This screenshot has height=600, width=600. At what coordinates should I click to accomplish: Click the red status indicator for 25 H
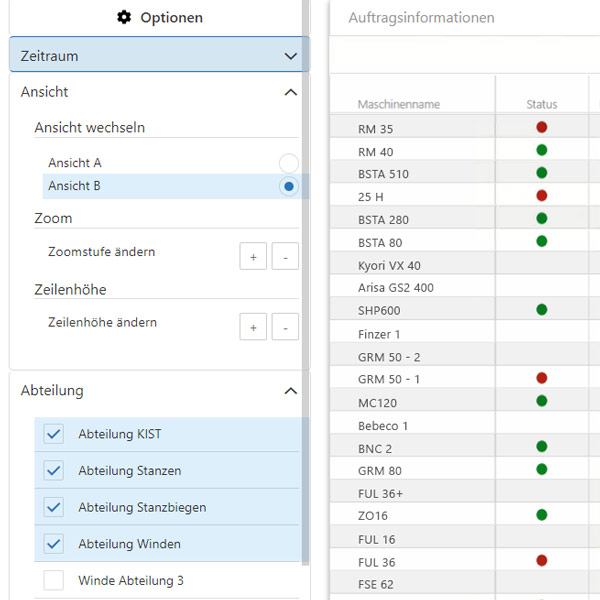tap(542, 196)
